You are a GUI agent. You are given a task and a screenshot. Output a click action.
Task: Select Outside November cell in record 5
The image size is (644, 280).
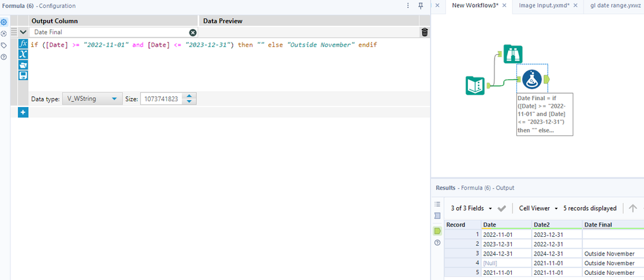613,273
